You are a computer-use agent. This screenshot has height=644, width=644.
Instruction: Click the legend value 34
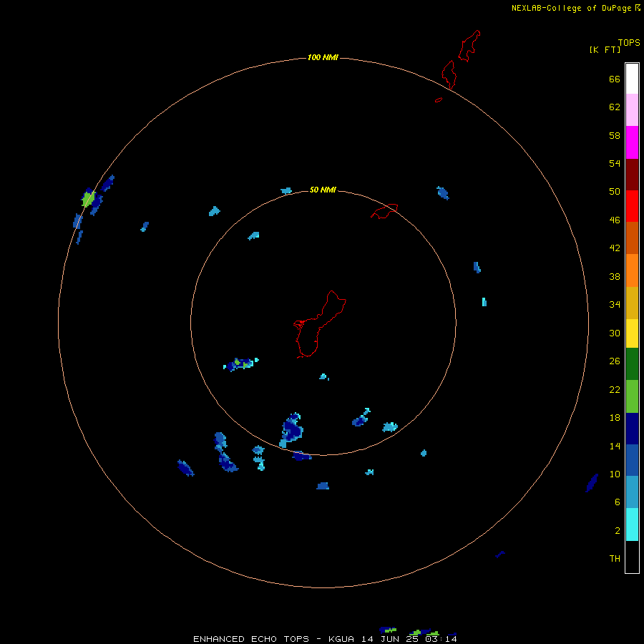615,305
